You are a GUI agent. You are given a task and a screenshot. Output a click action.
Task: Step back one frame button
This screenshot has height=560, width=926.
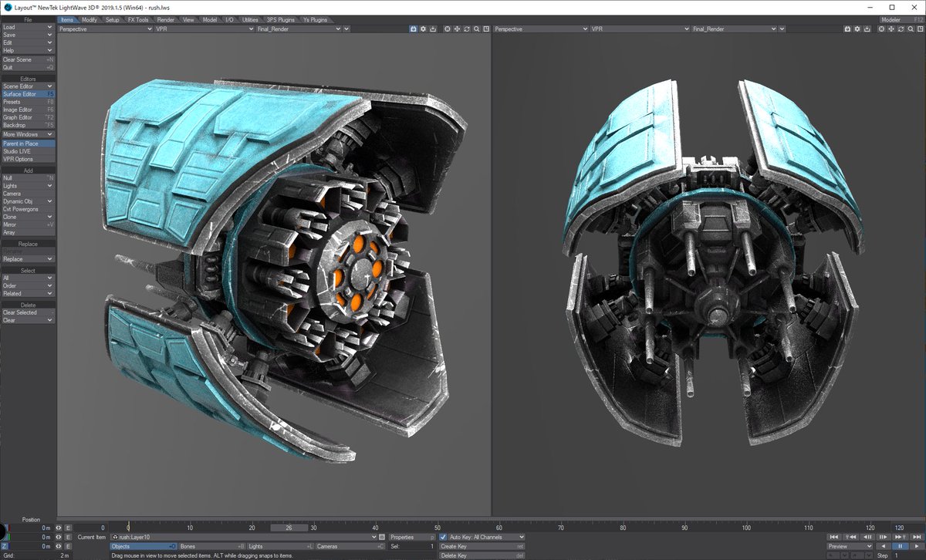867,537
